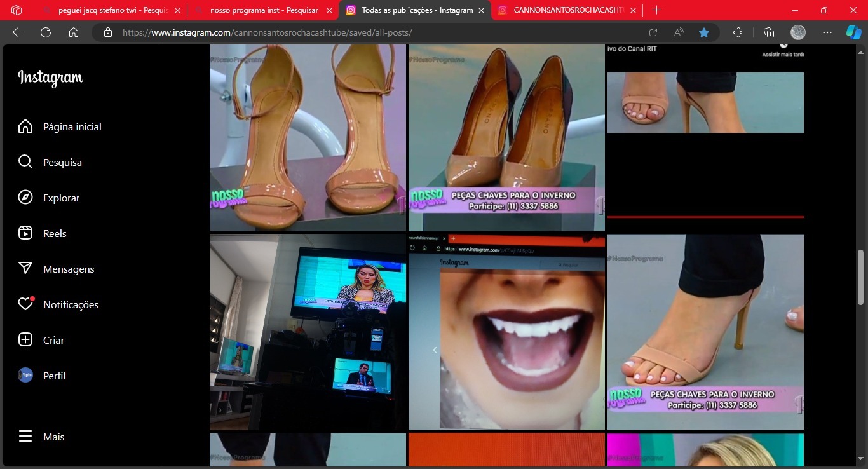Open Explorar compass icon
The image size is (868, 469).
tap(25, 198)
